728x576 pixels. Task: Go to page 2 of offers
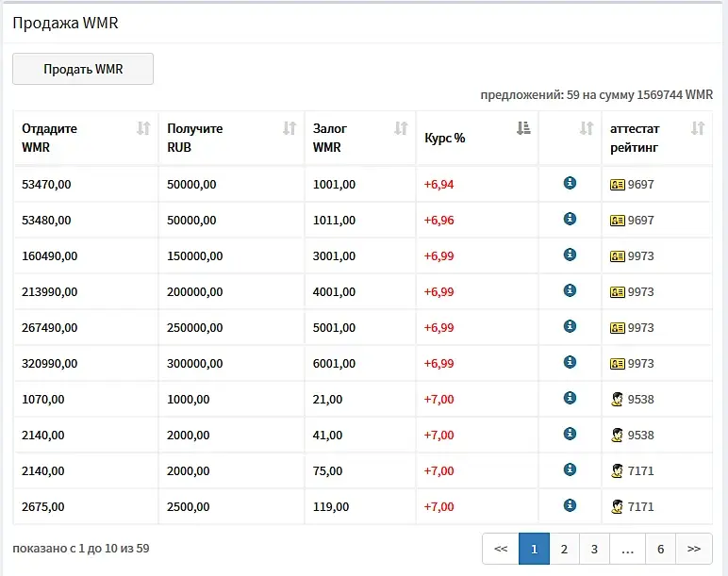564,549
